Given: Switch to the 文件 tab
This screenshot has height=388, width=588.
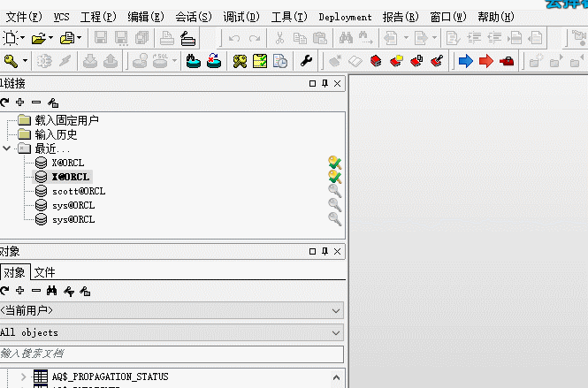Looking at the screenshot, I should 44,272.
